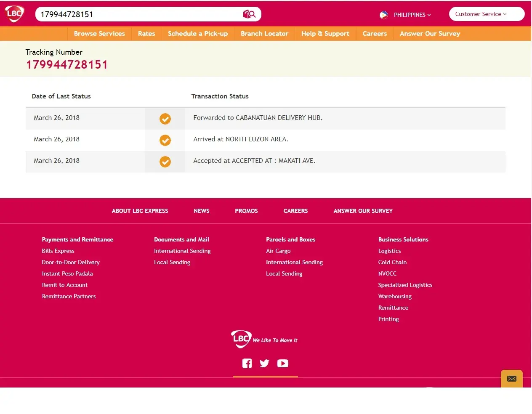Open the LBC YouTube channel icon
The image size is (532, 414).
[283, 364]
